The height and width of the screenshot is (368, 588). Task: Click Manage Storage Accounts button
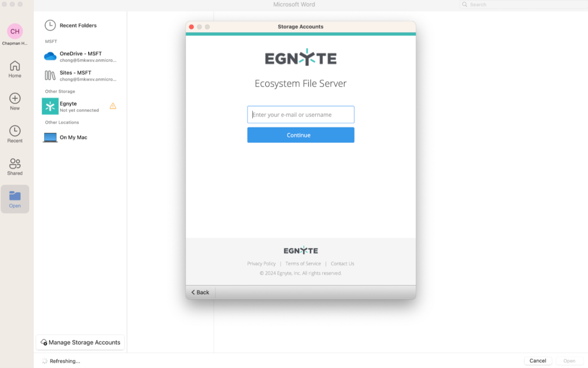point(80,343)
